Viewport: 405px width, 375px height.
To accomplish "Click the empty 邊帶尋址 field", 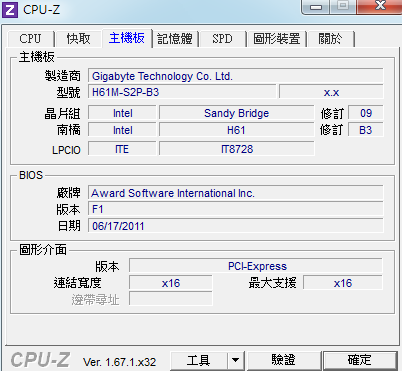I will [171, 299].
